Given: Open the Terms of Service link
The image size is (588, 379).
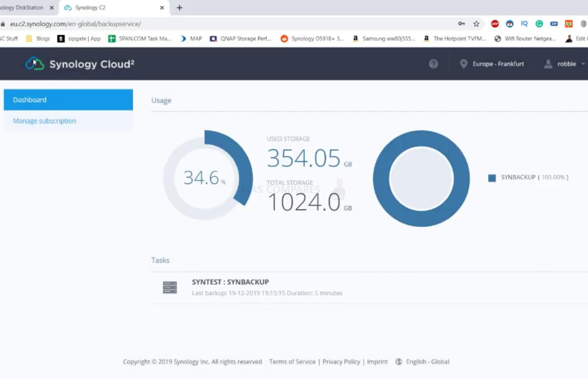Looking at the screenshot, I should click(x=292, y=362).
